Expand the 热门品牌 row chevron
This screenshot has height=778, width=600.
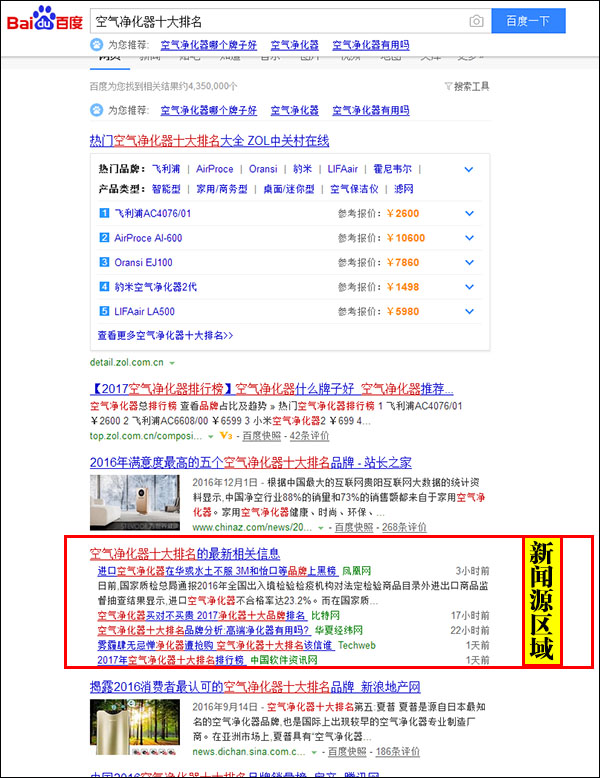[x=468, y=169]
